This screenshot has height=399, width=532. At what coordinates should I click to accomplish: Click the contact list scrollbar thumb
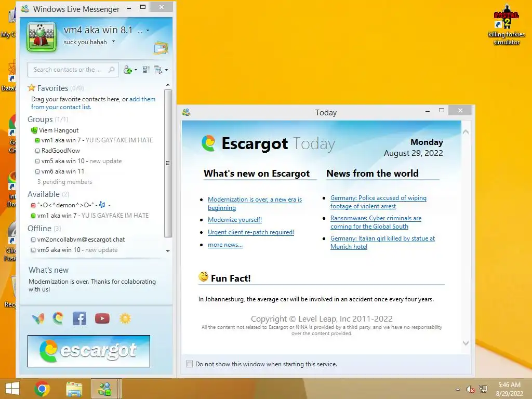point(168,163)
